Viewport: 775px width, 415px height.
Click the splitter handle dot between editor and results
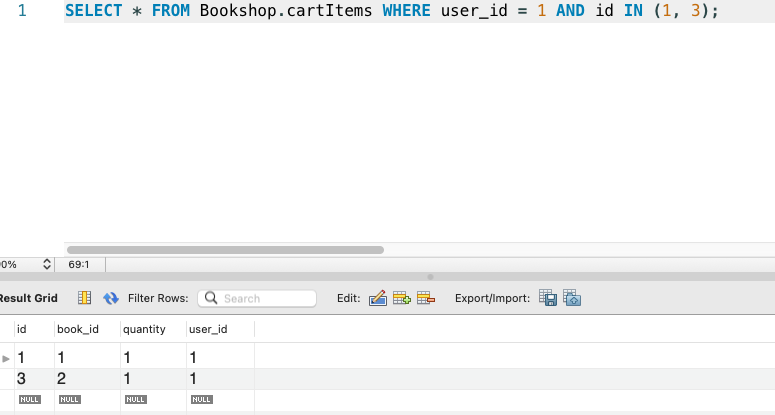point(430,277)
